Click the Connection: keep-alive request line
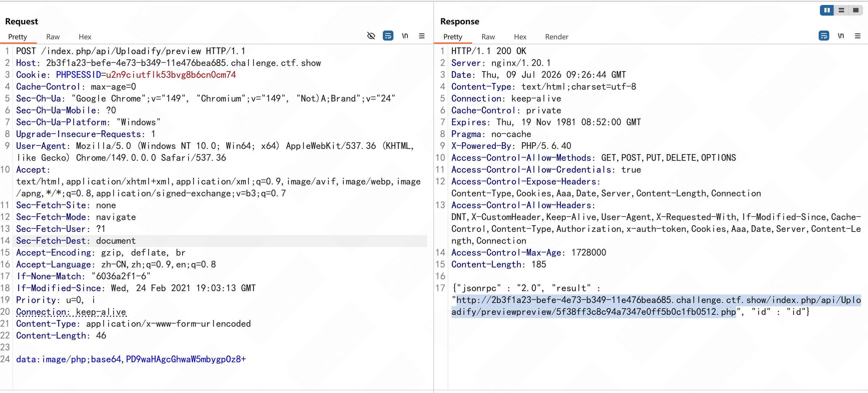 pos(71,312)
